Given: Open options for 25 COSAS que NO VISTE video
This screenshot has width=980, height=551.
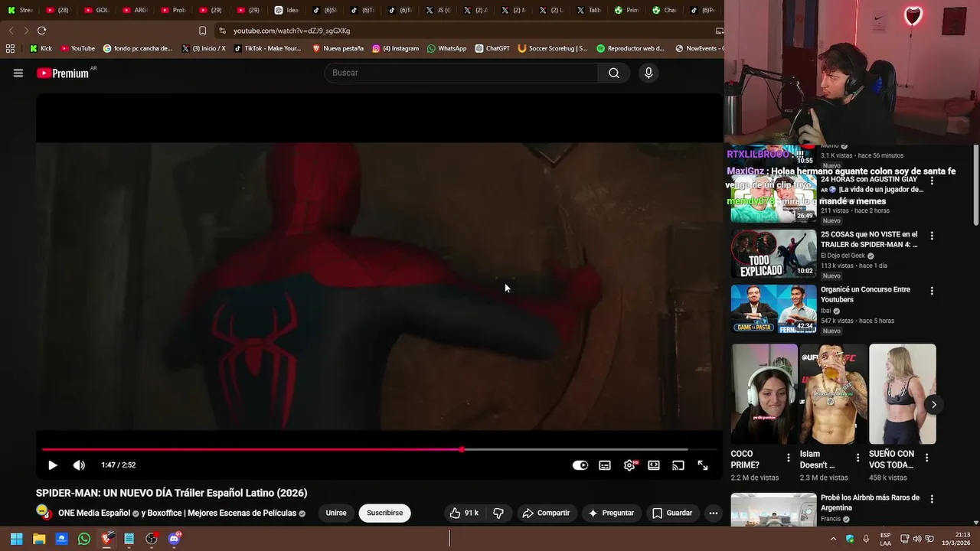Looking at the screenshot, I should [932, 236].
